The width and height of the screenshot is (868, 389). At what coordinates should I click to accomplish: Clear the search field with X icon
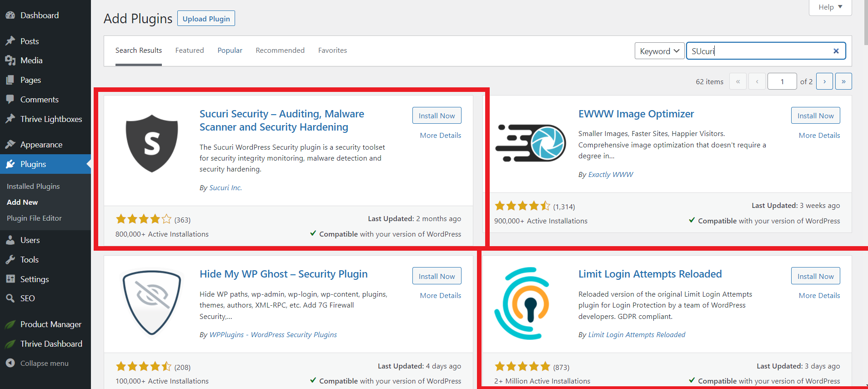click(836, 51)
